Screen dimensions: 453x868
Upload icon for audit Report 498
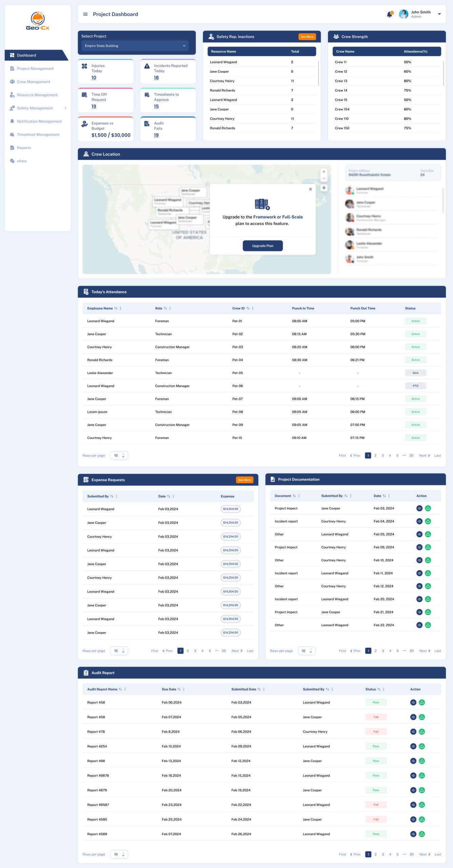coord(422,761)
